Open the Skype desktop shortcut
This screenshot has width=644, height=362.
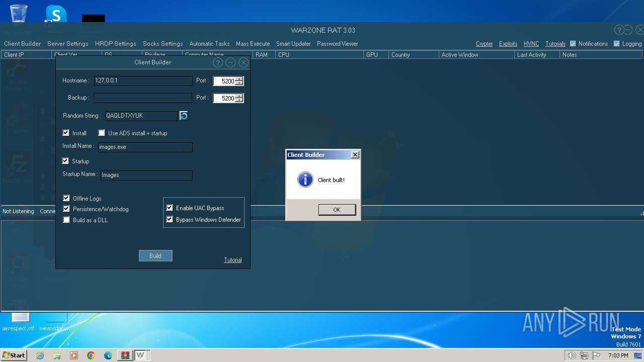[55, 14]
